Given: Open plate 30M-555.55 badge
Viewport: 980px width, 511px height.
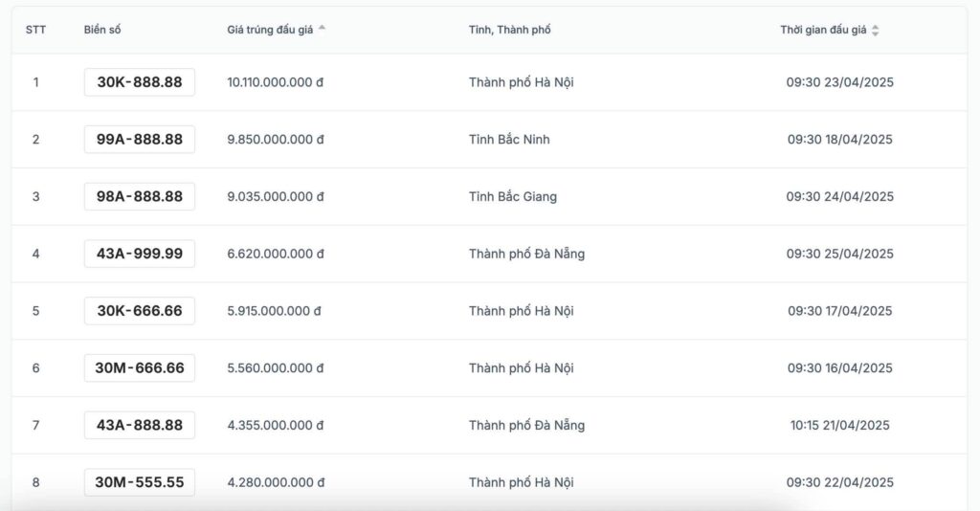Looking at the screenshot, I should [140, 482].
